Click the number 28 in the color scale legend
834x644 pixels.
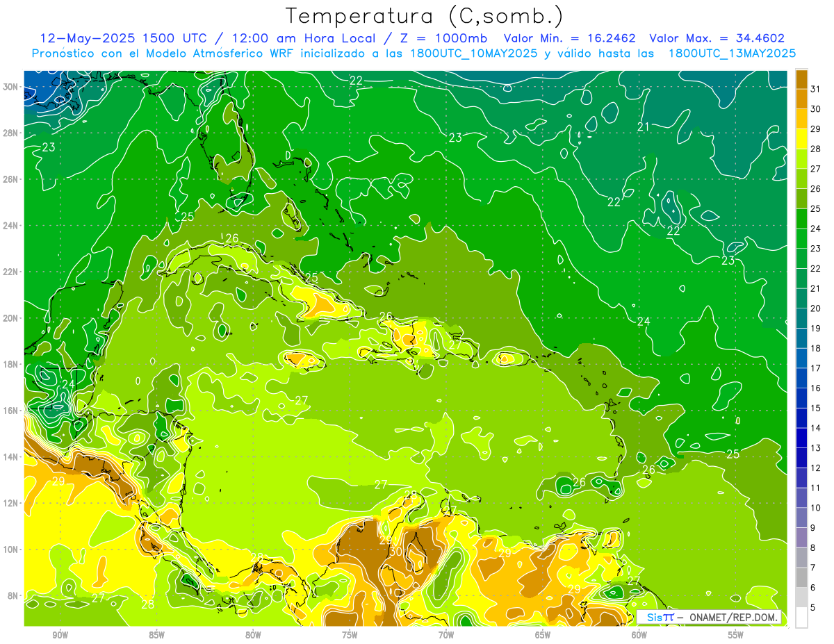click(816, 149)
